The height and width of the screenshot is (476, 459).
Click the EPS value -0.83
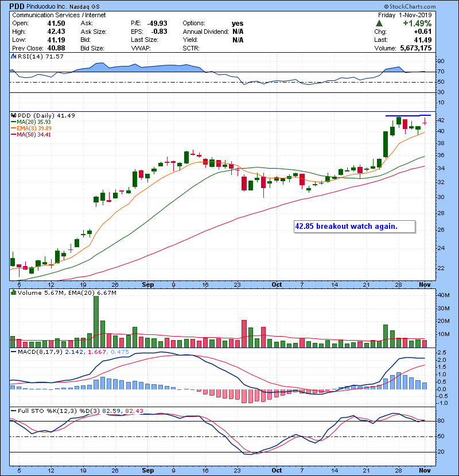pos(159,32)
